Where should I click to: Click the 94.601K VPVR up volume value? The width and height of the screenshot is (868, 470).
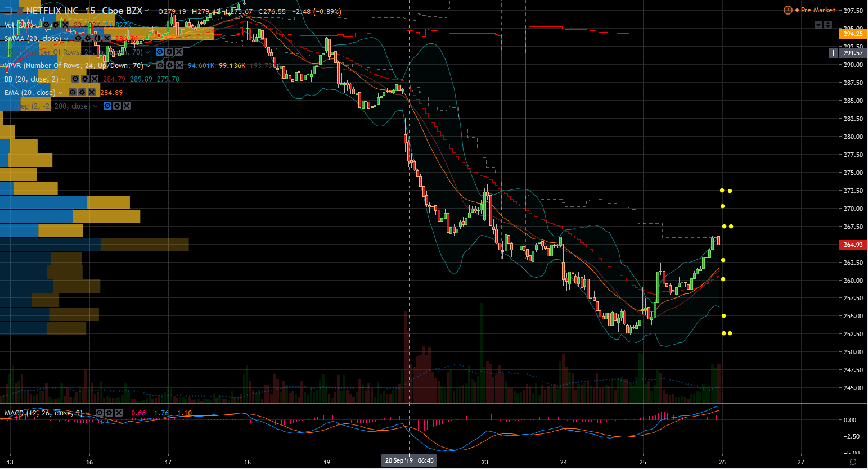pyautogui.click(x=201, y=66)
